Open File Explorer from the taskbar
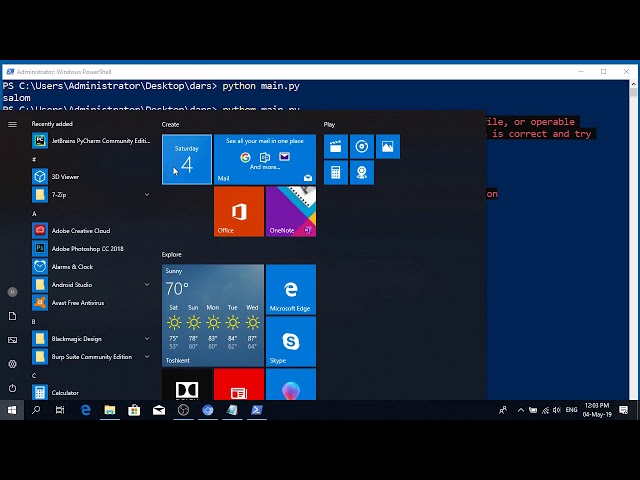The height and width of the screenshot is (480, 640). 110,410
